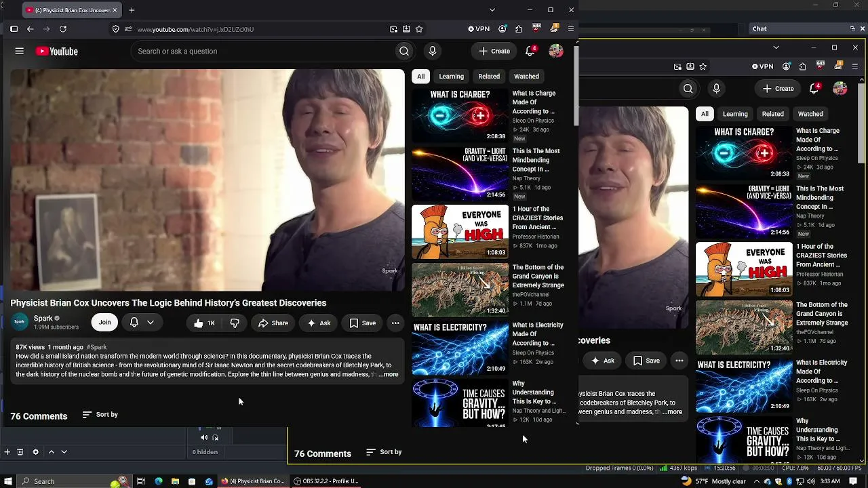This screenshot has width=868, height=488.
Task: Toggle the VPN button in the left browser toolbar
Action: (x=479, y=29)
